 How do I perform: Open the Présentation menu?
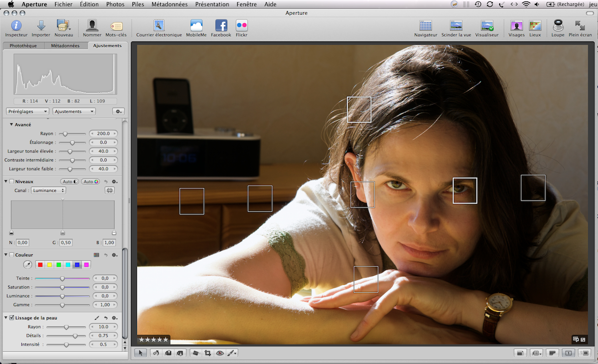(x=212, y=4)
